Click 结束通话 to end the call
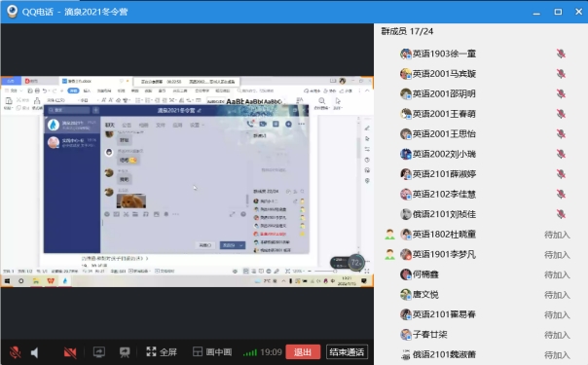The width and height of the screenshot is (588, 365). 347,352
